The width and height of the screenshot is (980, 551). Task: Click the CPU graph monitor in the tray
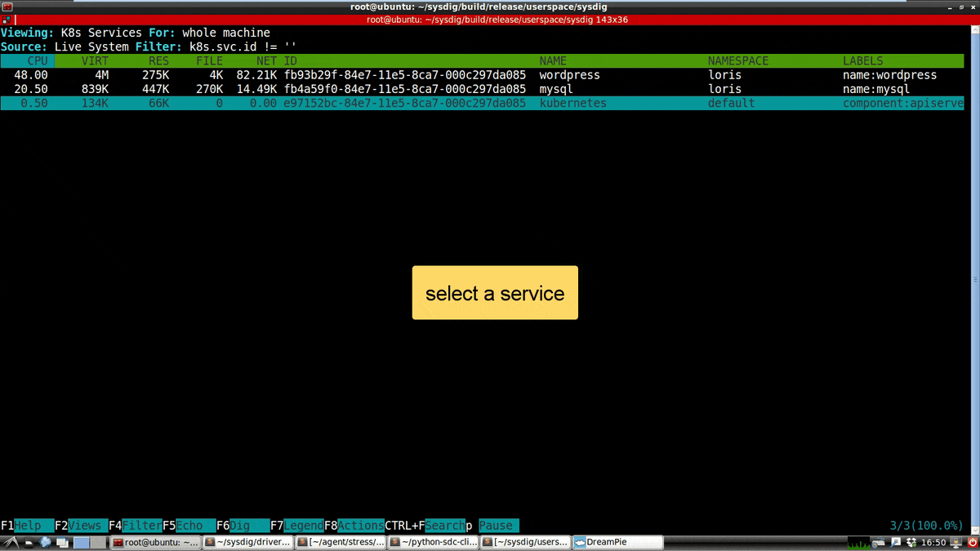pyautogui.click(x=857, y=541)
